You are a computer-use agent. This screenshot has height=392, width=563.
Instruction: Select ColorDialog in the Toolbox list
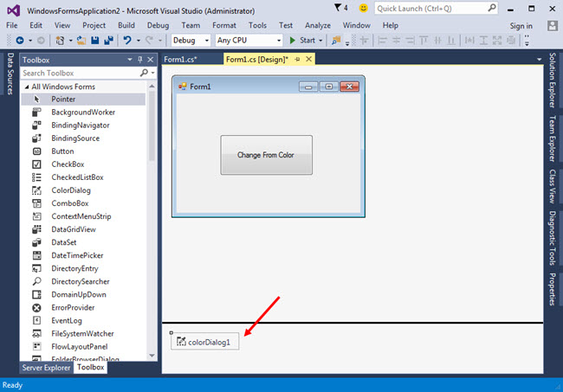(70, 190)
